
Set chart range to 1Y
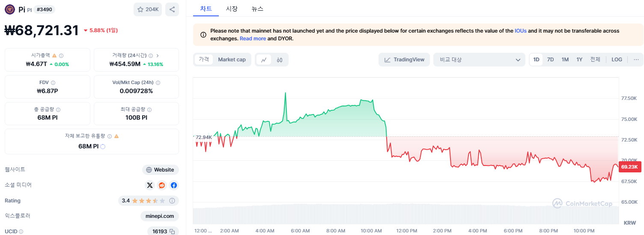pos(579,60)
